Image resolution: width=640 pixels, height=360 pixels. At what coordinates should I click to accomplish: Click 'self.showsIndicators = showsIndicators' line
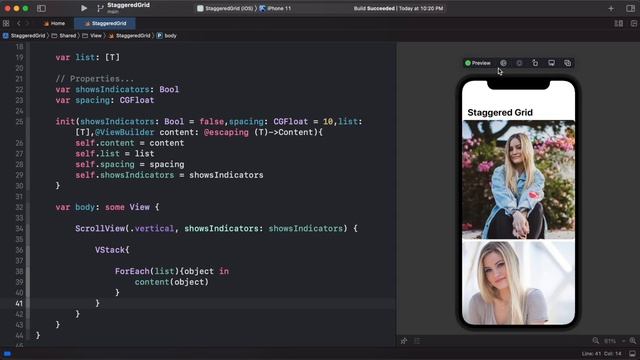(169, 175)
